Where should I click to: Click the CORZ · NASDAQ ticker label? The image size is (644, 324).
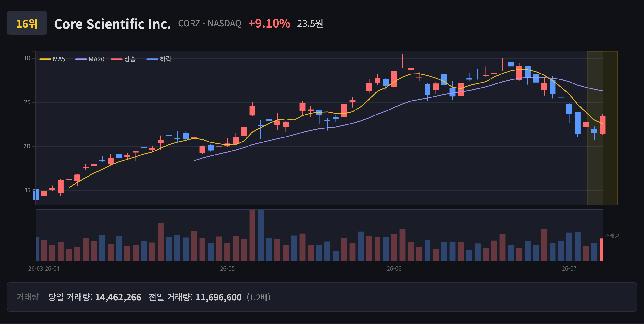[209, 24]
